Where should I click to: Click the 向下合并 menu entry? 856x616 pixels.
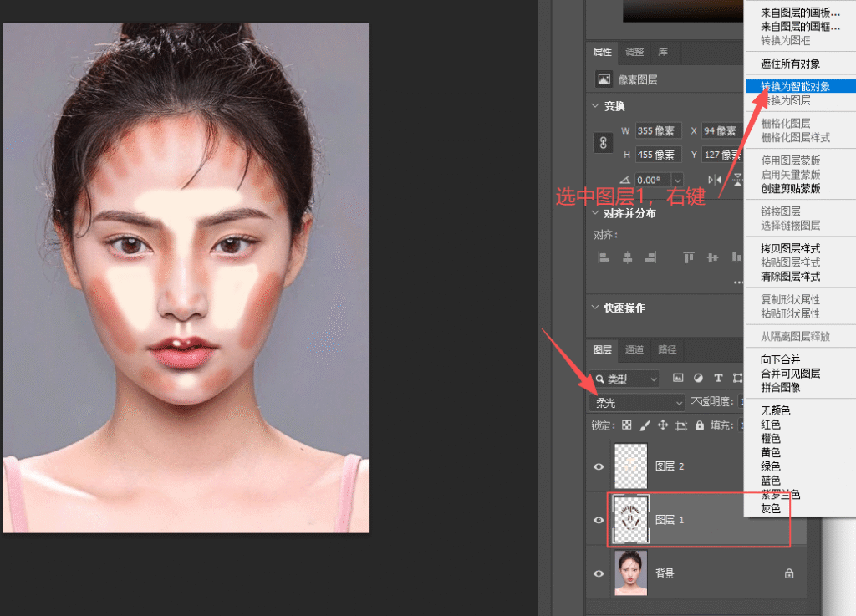coord(780,359)
